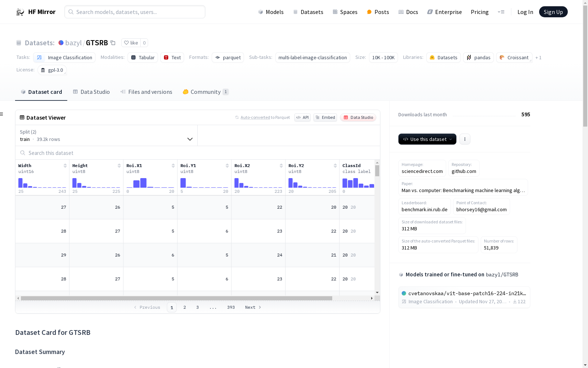588x368 pixels.
Task: Open the table of contents sidebar icon
Action: pos(2,114)
